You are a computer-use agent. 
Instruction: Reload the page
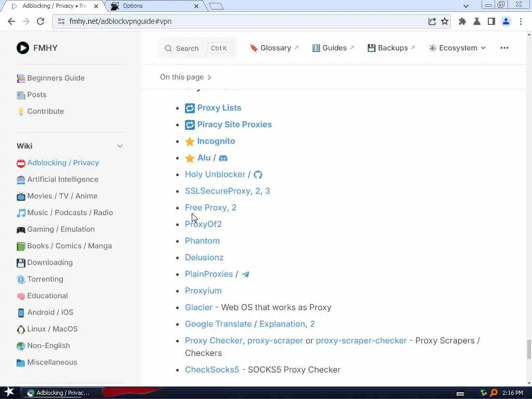(41, 21)
